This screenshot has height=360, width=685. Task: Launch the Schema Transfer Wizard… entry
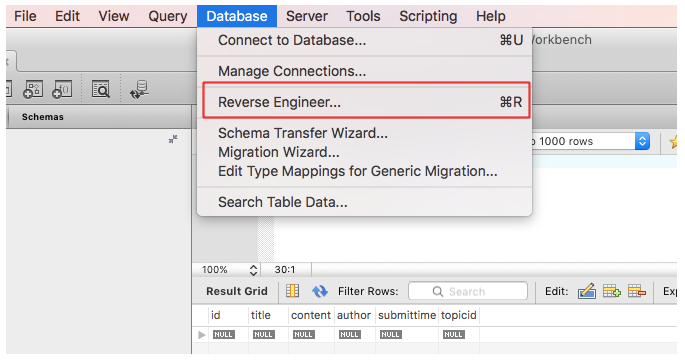pyautogui.click(x=364, y=133)
